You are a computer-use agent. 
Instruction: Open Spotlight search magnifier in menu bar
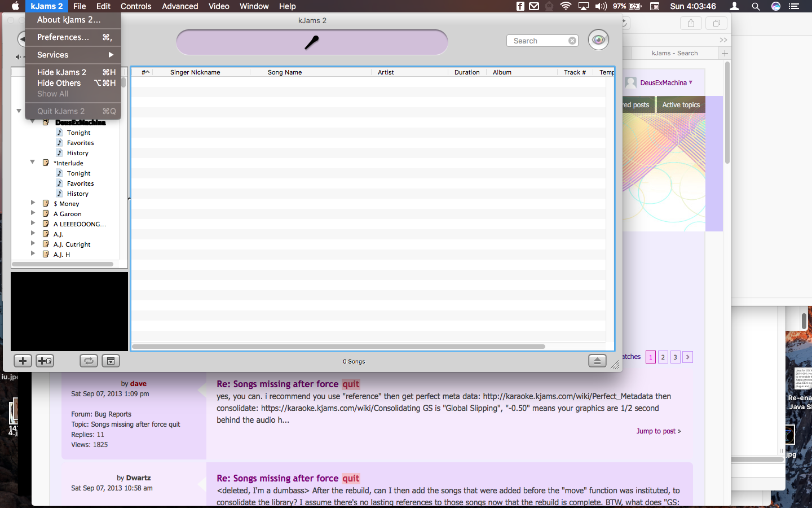pos(756,6)
